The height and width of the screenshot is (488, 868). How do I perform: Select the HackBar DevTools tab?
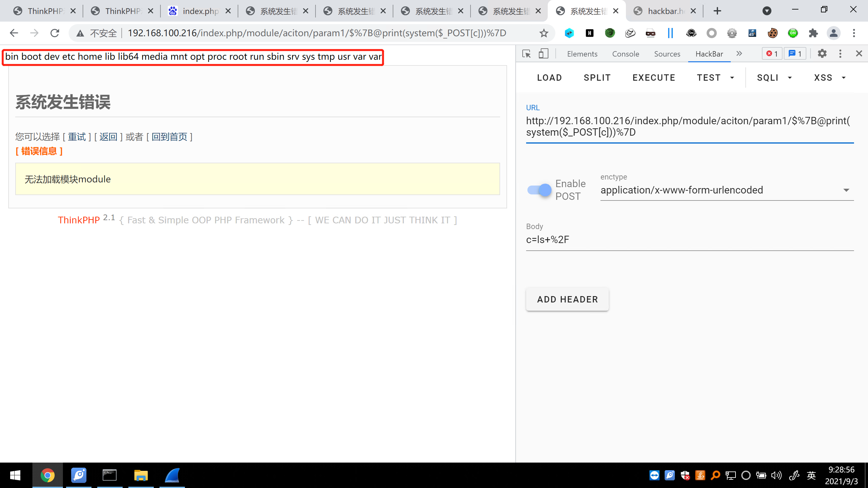tap(709, 54)
